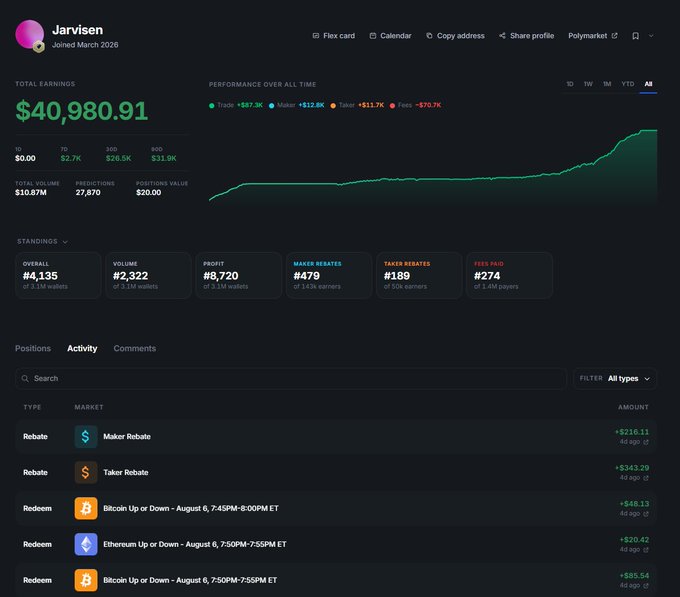680x597 pixels.
Task: Click the Ethereum market icon
Action: coord(86,544)
